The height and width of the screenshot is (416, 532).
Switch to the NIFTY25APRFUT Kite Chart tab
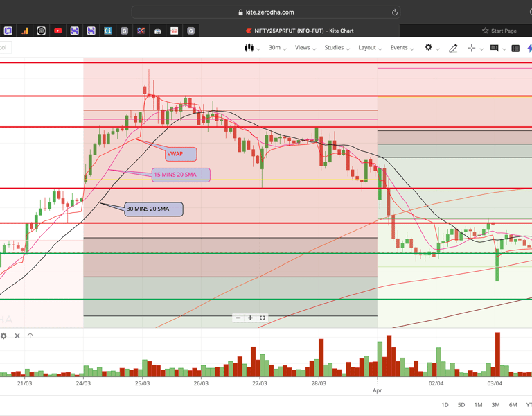(299, 31)
